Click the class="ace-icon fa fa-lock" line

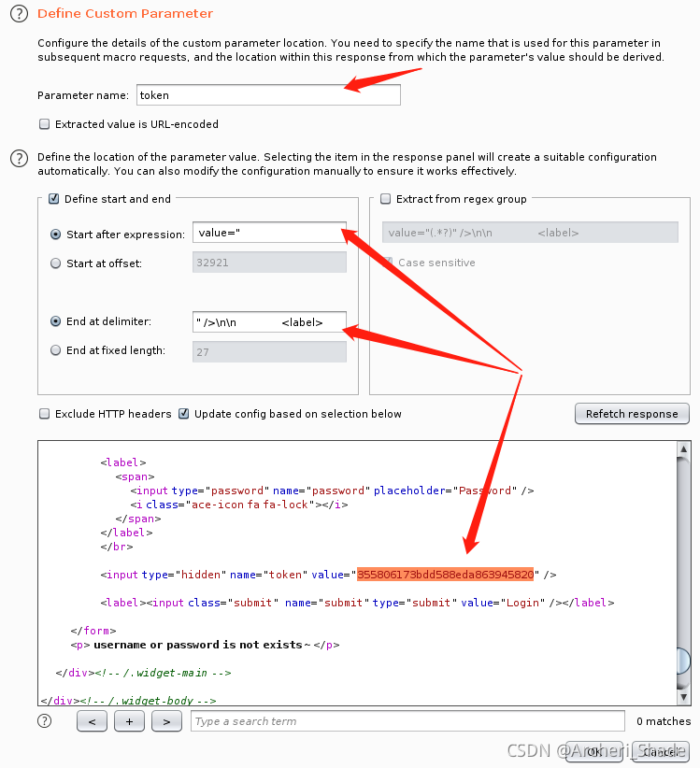click(239, 505)
